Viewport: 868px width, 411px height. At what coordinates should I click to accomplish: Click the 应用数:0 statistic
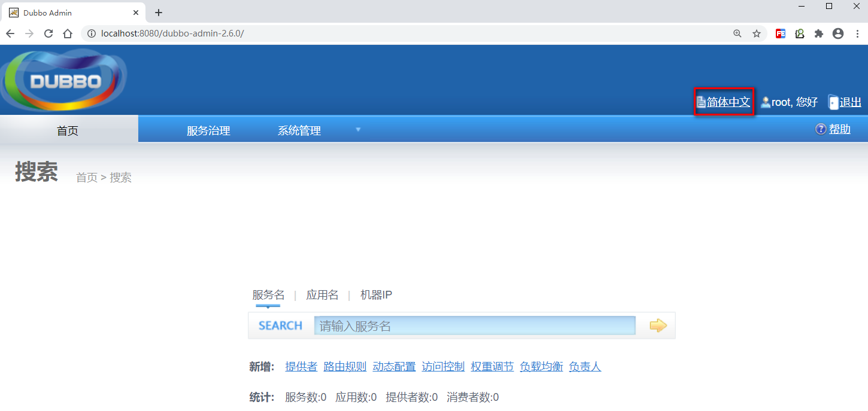click(356, 397)
